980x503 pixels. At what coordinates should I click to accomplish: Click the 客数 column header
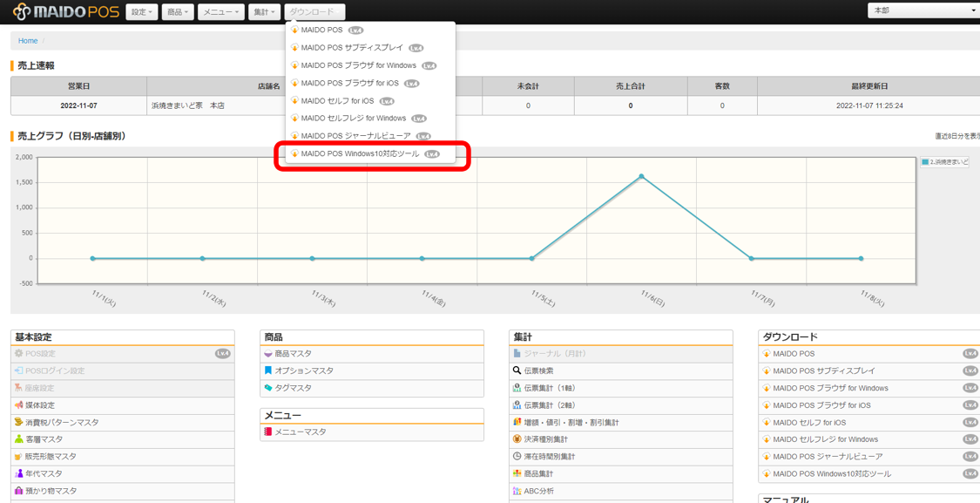tap(722, 86)
